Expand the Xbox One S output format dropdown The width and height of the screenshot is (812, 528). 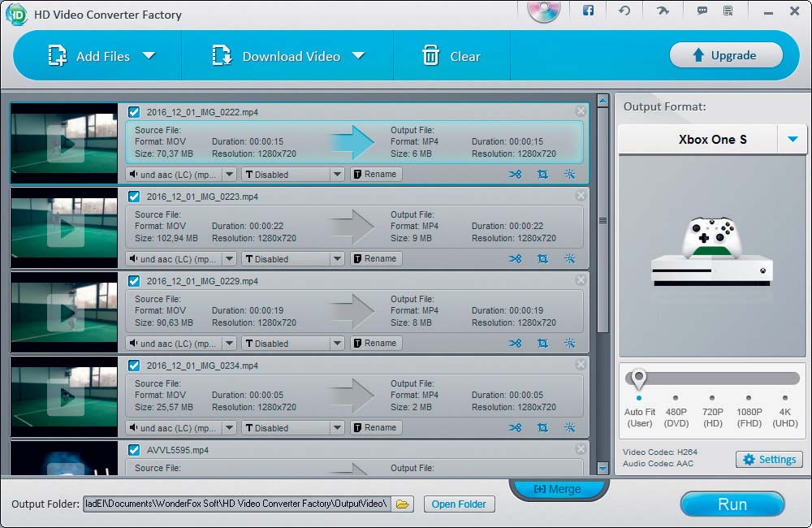(x=793, y=140)
